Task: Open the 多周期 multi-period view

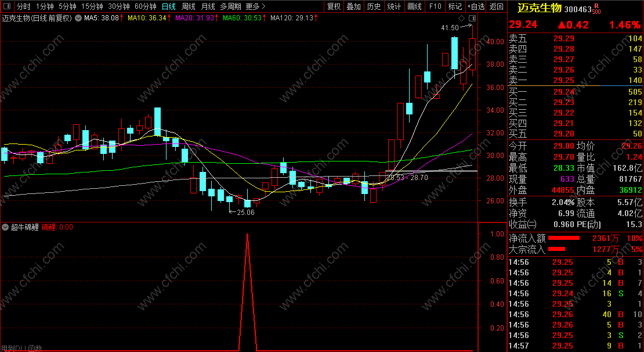Action: [x=230, y=6]
